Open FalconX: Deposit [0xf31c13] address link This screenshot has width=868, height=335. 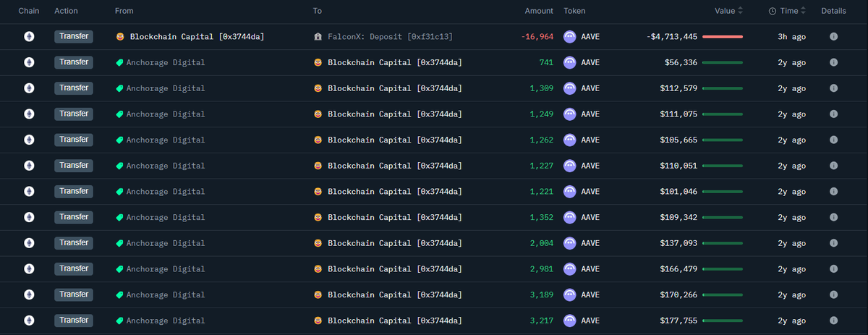click(x=391, y=36)
